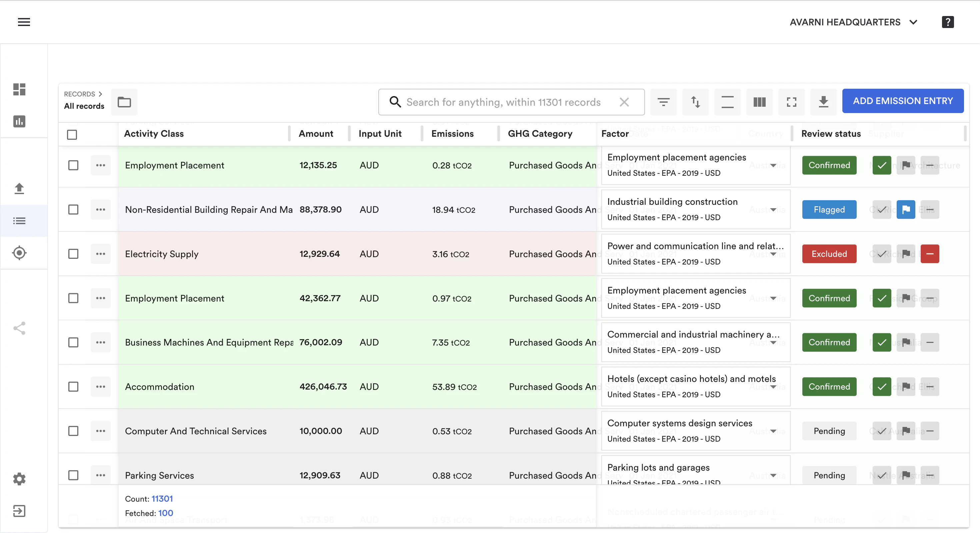Toggle fullscreen table view icon
Screen dimensions: 980x533
pos(791,102)
